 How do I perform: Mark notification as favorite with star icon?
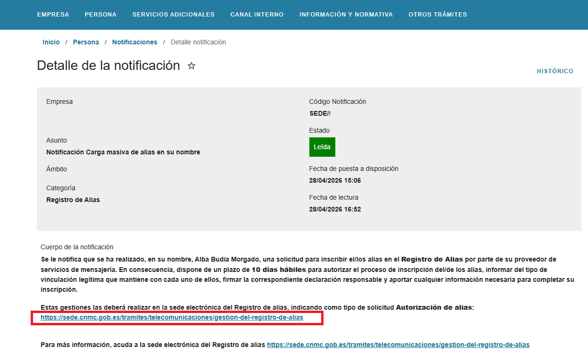pyautogui.click(x=191, y=66)
